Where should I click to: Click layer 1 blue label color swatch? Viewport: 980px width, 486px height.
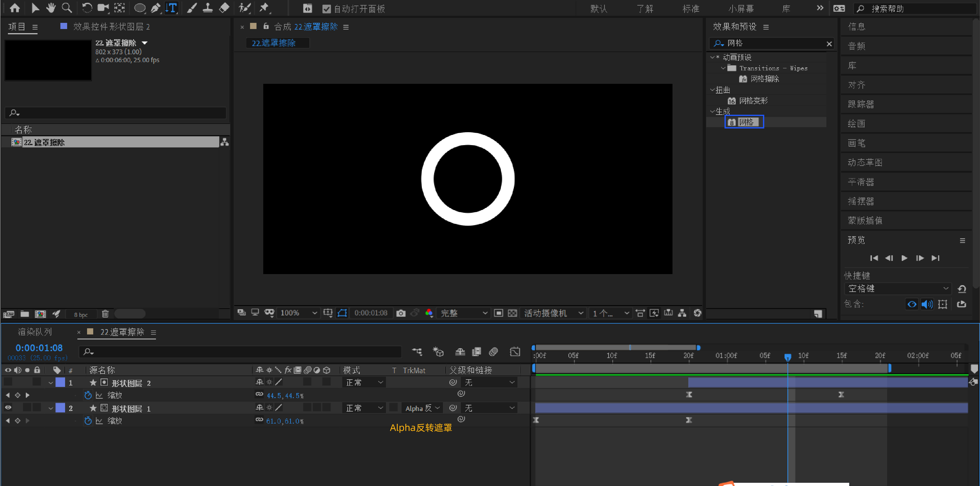click(60, 383)
